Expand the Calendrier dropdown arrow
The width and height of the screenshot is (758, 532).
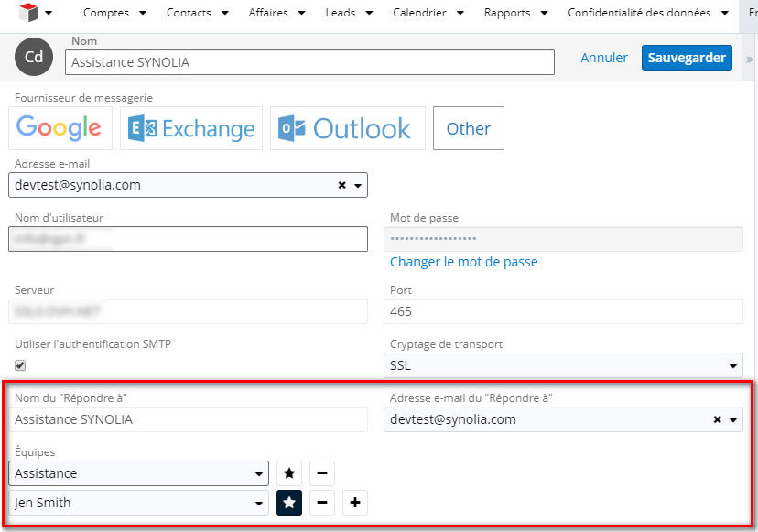[460, 13]
